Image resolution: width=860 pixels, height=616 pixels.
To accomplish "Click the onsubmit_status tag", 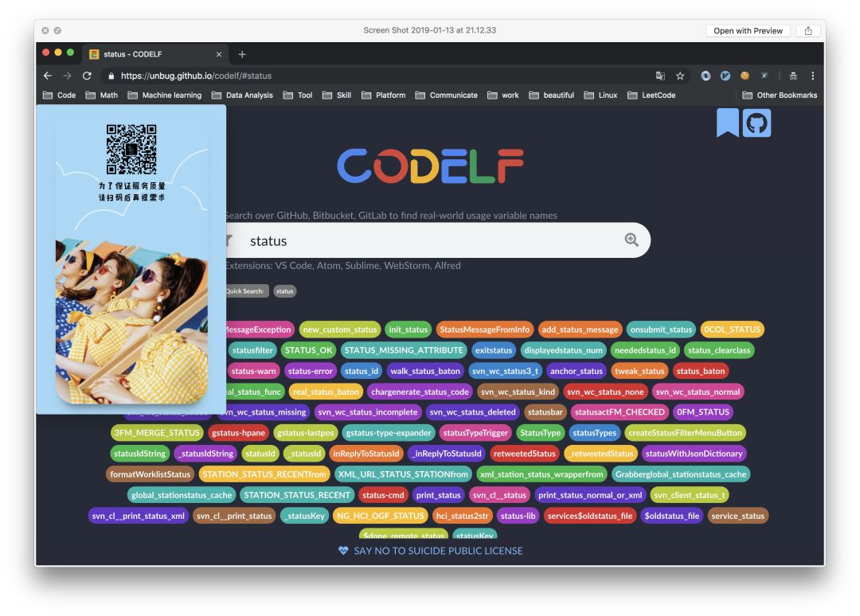I will point(661,329).
